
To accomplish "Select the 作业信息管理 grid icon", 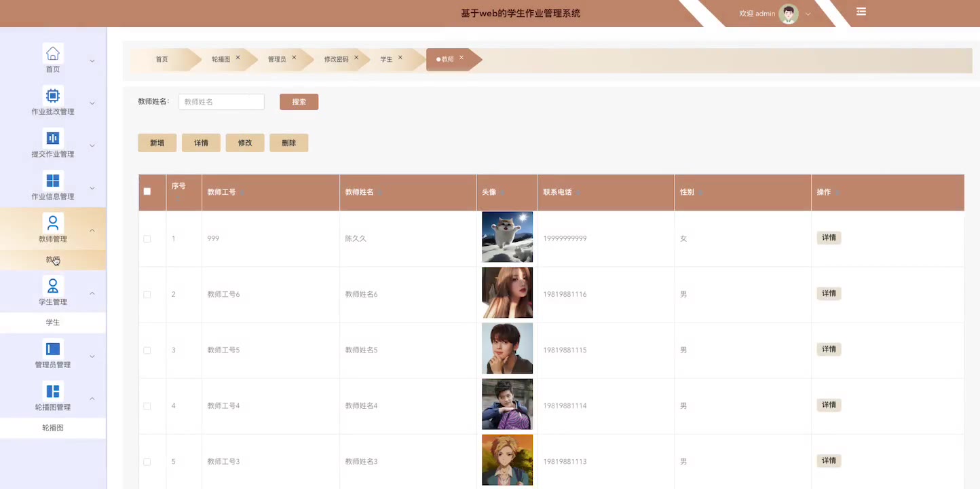I will (53, 180).
